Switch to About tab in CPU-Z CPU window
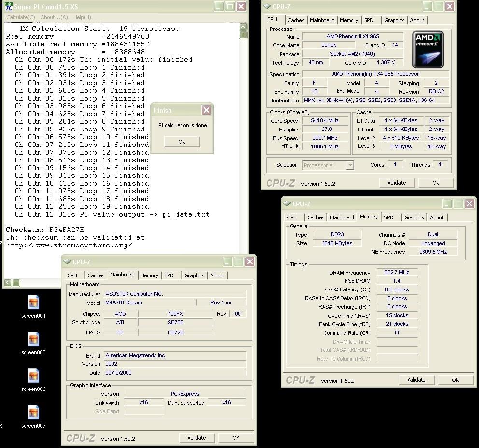Viewport: 479px width, 448px height. click(417, 20)
